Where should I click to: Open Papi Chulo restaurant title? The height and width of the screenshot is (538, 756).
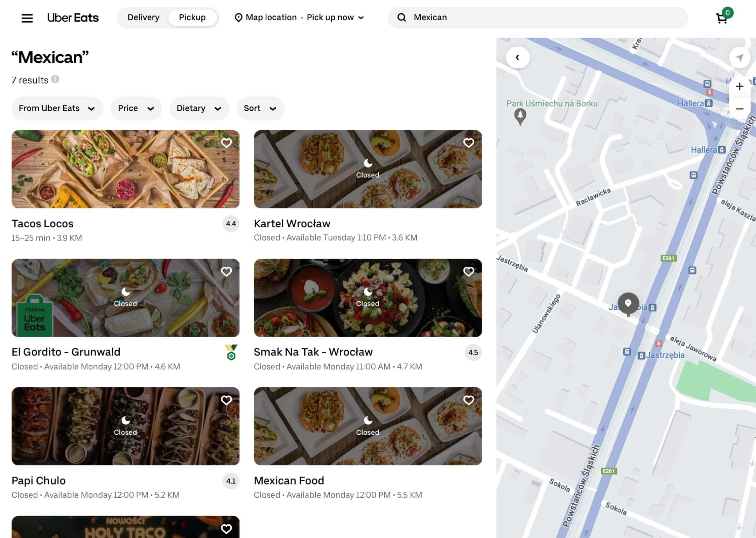(x=38, y=481)
